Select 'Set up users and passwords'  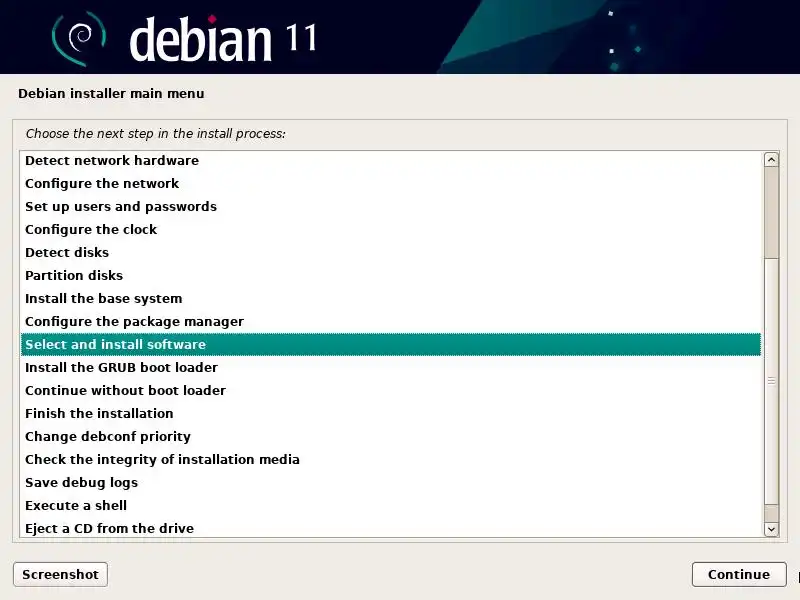[391, 206]
